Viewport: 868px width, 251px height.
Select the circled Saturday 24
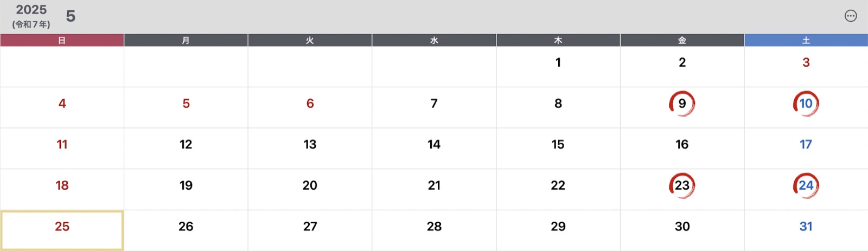point(806,185)
